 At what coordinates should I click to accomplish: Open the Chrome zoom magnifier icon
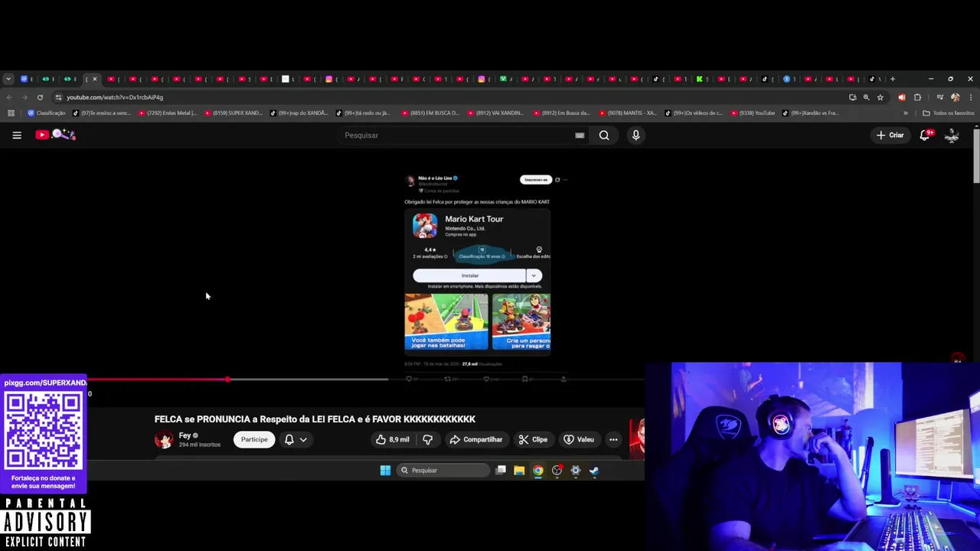tap(866, 97)
